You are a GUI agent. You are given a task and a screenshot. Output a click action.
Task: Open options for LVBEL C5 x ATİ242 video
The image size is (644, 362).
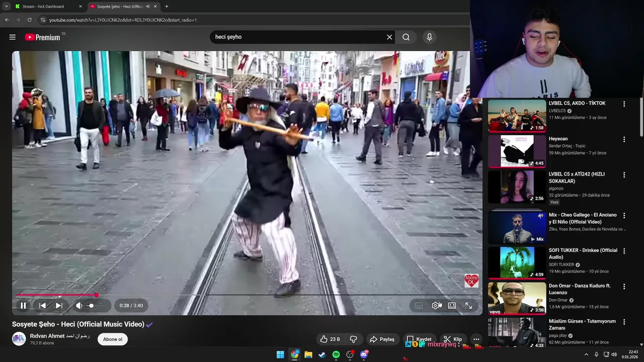(x=624, y=175)
